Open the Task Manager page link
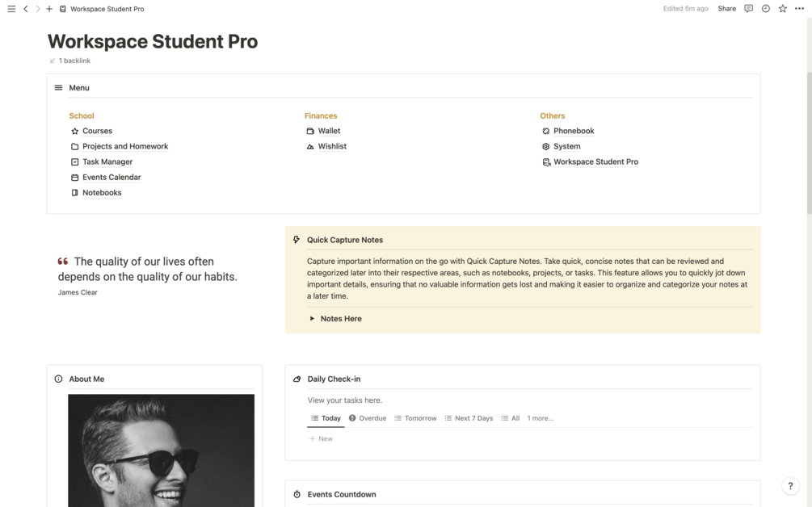Screen dimensions: 812x507 click(107, 161)
